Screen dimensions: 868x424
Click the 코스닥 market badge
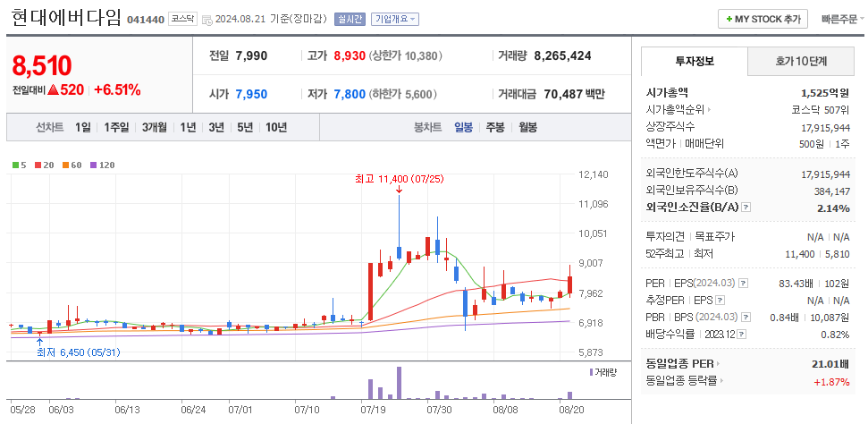182,19
